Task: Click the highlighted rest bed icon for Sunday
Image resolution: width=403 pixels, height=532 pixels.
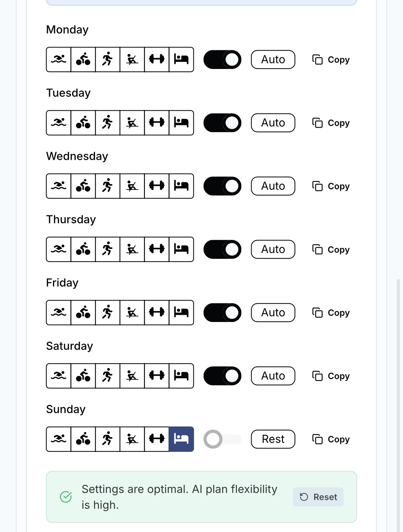Action: [181, 439]
